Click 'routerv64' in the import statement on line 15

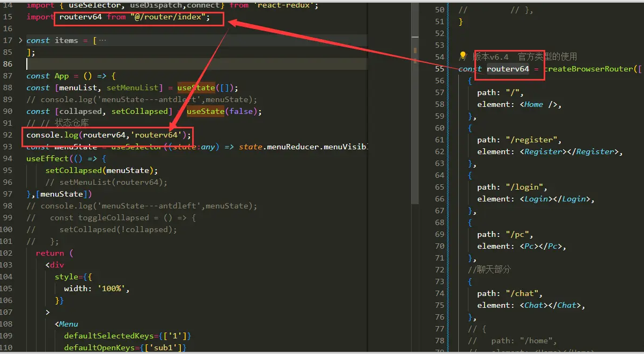coord(80,17)
